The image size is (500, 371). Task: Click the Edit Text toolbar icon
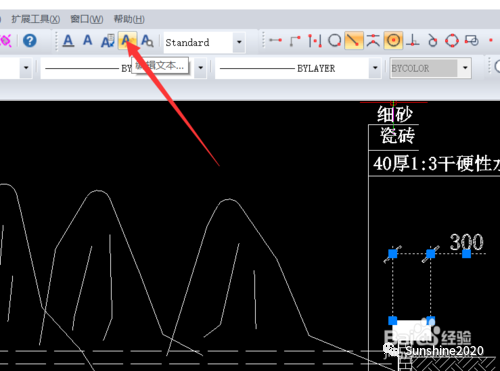[127, 41]
